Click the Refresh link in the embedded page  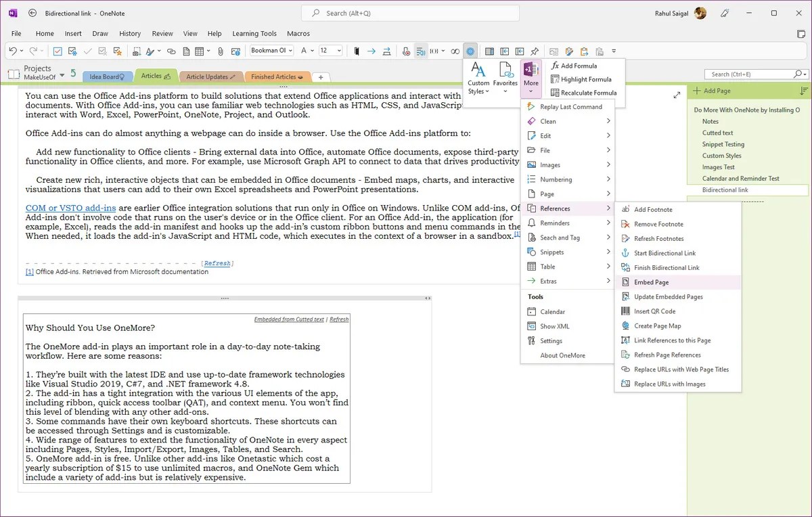click(x=338, y=319)
